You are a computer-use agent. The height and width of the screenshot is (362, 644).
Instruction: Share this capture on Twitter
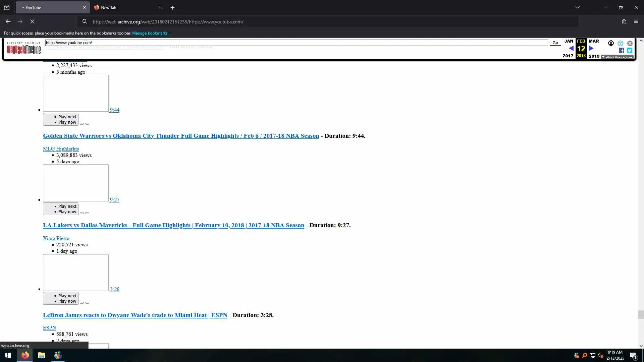630,50
